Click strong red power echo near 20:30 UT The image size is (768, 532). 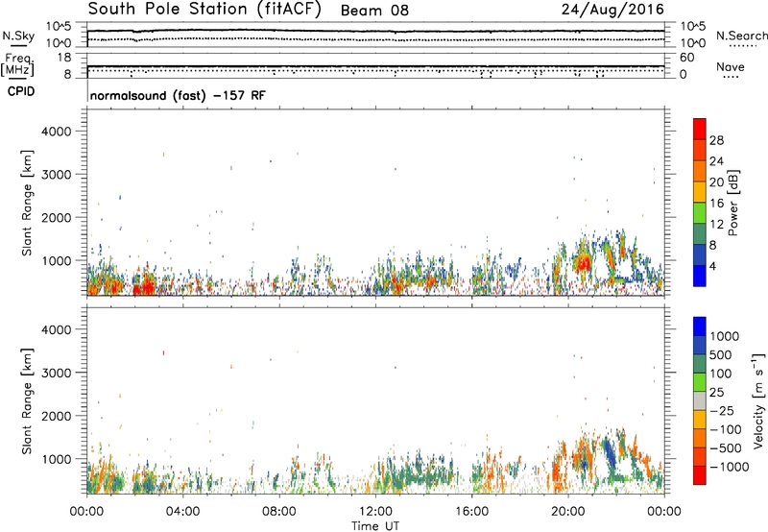tap(583, 263)
